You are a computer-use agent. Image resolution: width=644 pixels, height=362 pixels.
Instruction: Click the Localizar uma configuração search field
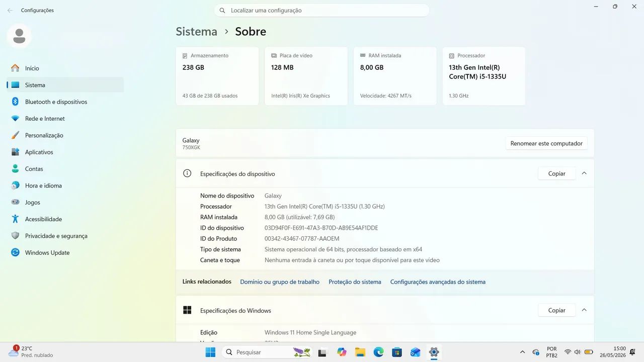pyautogui.click(x=321, y=10)
